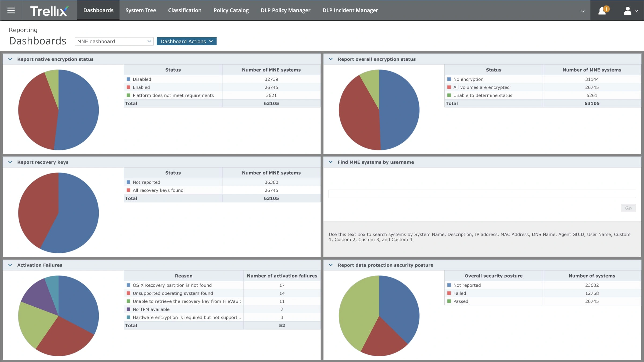Click the purple No TPM available swatch

point(128,309)
